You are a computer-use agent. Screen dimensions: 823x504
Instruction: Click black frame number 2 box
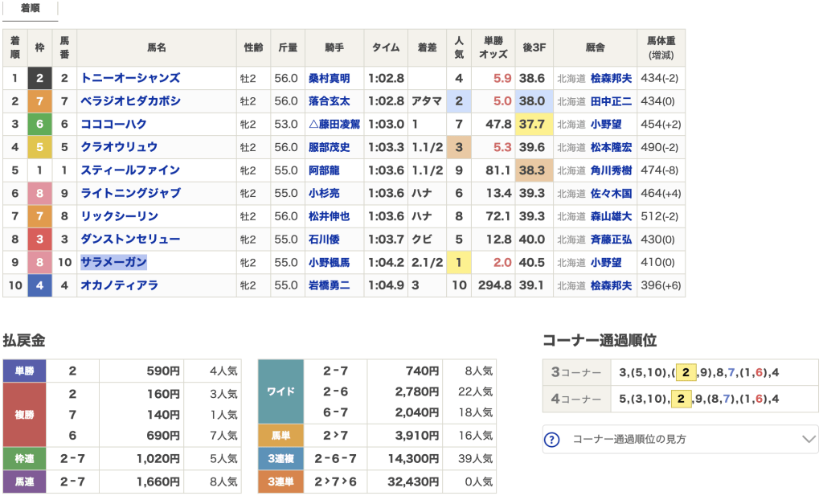click(40, 78)
